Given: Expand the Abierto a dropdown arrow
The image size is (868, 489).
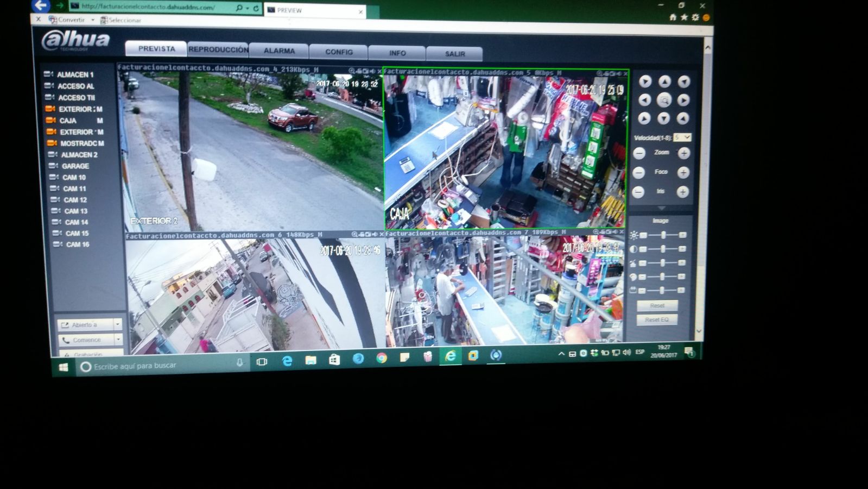Looking at the screenshot, I should pos(118,324).
